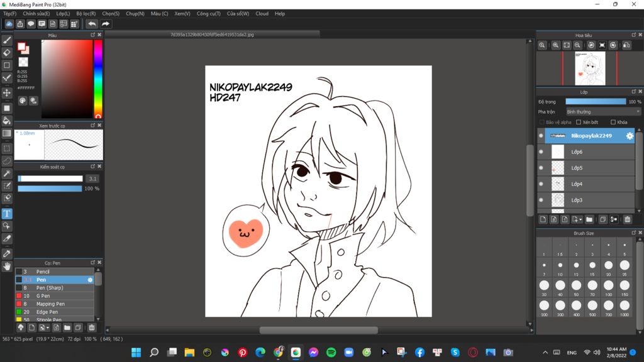Open the Pen brush settings gear

[x=90, y=280]
